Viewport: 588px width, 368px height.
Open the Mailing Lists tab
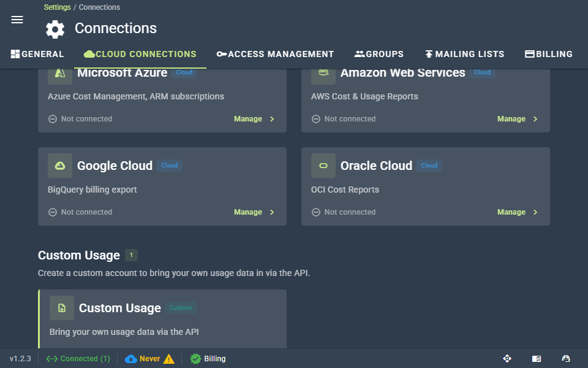[x=465, y=54]
